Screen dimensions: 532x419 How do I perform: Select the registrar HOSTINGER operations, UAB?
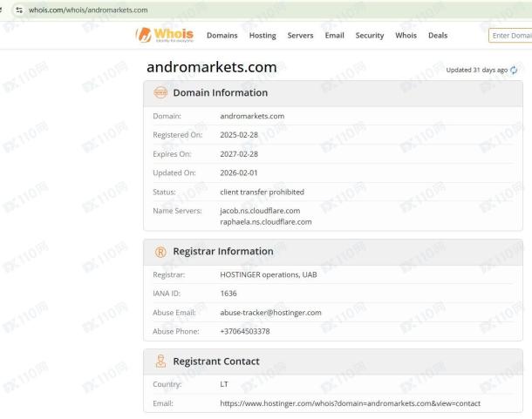tap(269, 274)
